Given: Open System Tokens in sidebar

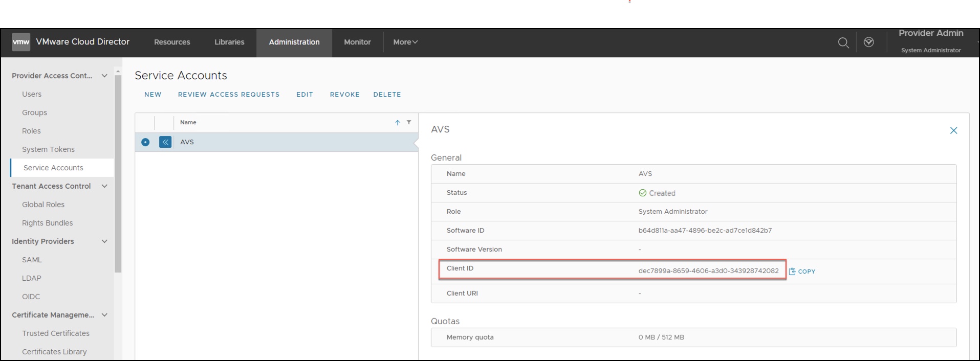Looking at the screenshot, I should pyautogui.click(x=48, y=149).
